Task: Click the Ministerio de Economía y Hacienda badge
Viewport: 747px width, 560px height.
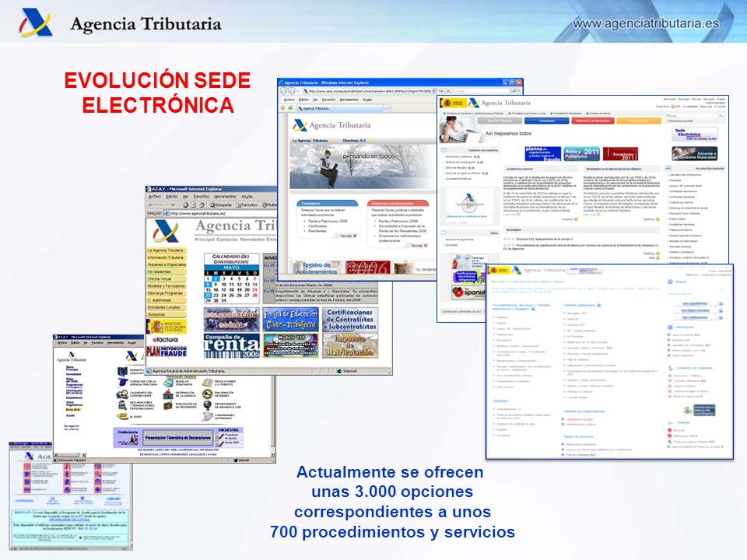Action: pos(167,327)
